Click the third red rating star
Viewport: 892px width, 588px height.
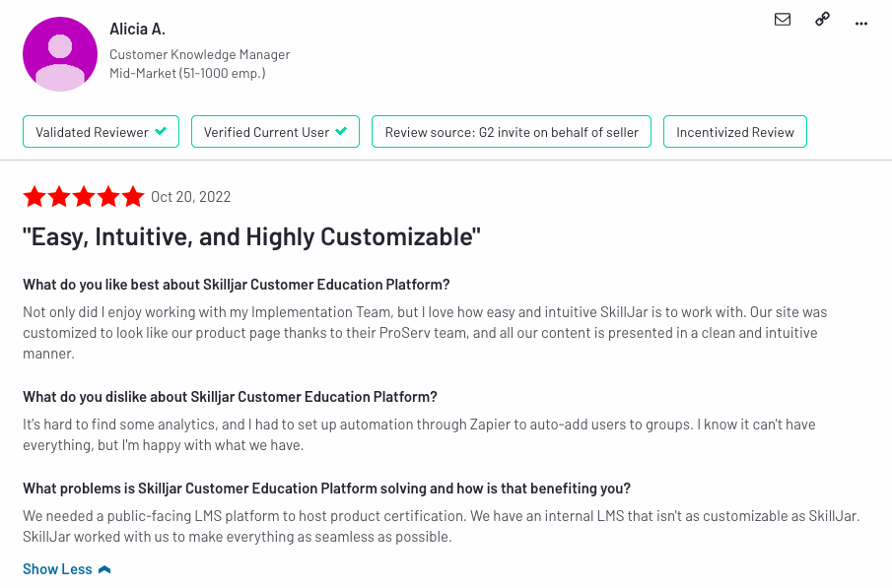84,197
